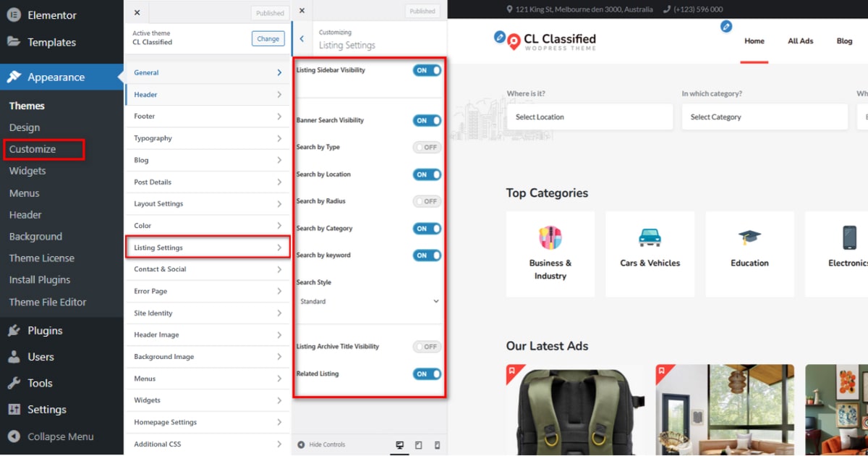Click edit pencil next to CL Classified logo

point(499,36)
